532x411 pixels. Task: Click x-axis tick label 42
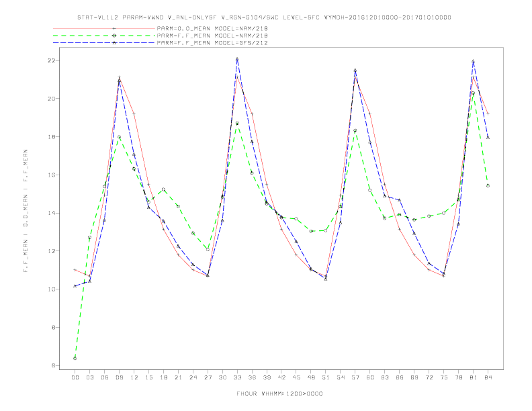tap(281, 377)
